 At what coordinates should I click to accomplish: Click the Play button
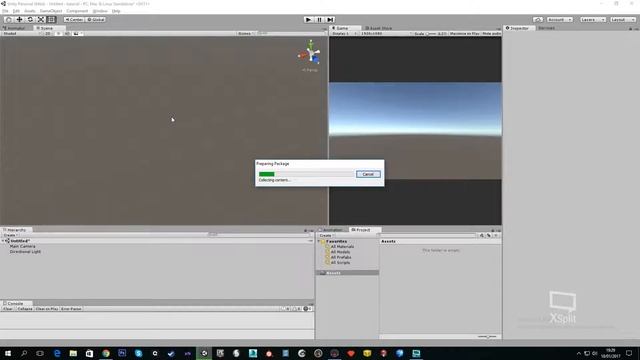pos(309,20)
